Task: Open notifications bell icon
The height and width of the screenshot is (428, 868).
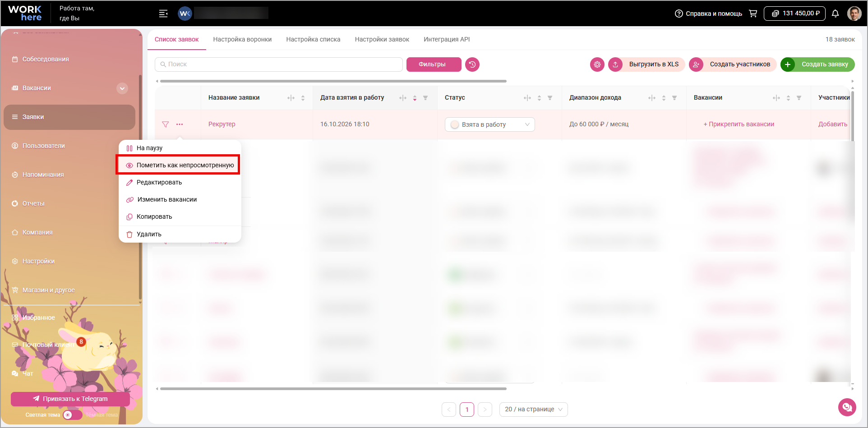Action: (x=835, y=14)
